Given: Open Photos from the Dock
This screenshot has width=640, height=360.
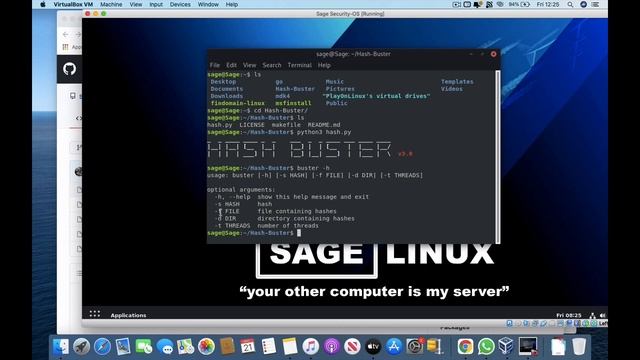Looking at the screenshot, I should (x=207, y=347).
